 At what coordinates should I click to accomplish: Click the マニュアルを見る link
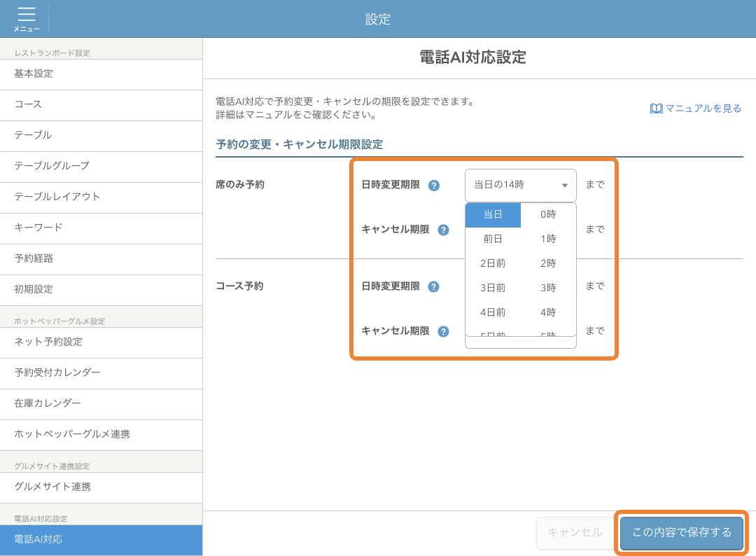coord(703,109)
